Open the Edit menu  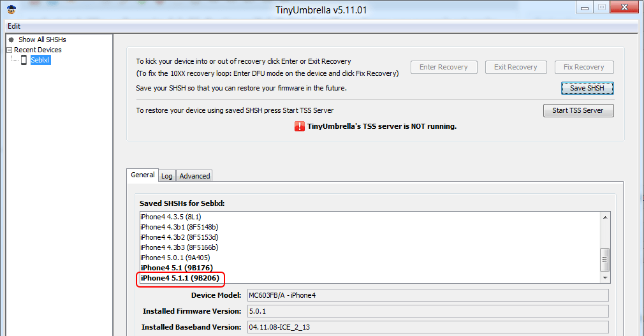14,26
